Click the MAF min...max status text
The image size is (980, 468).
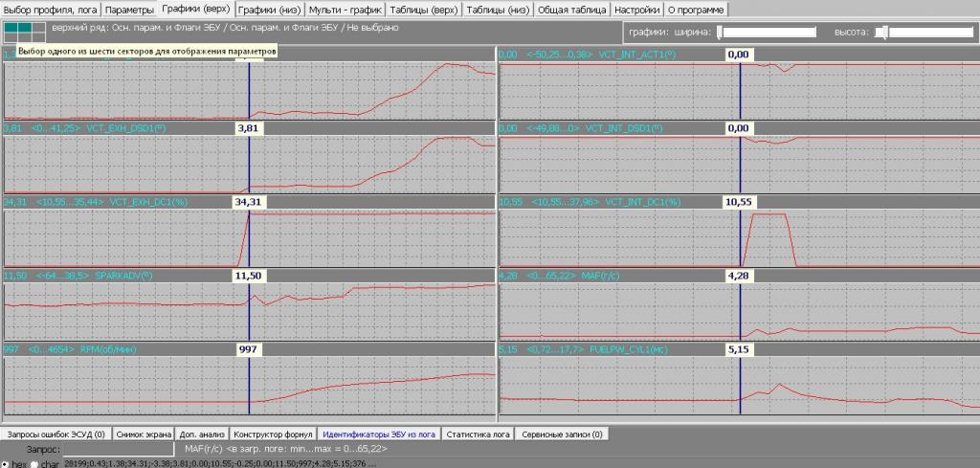coord(286,449)
